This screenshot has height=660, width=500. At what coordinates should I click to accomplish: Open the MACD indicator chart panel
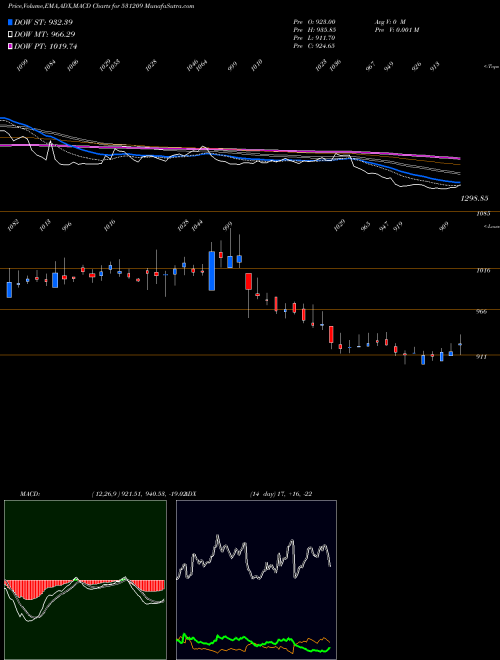click(x=85, y=580)
